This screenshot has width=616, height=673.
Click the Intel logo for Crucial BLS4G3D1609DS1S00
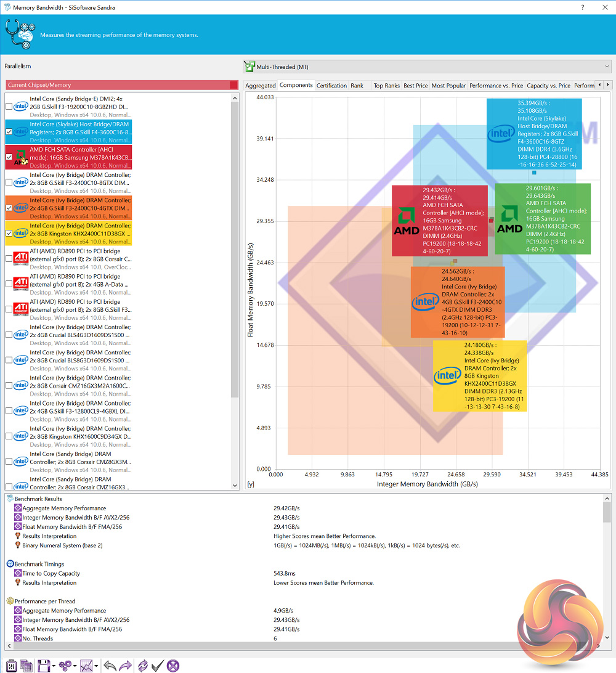click(20, 335)
